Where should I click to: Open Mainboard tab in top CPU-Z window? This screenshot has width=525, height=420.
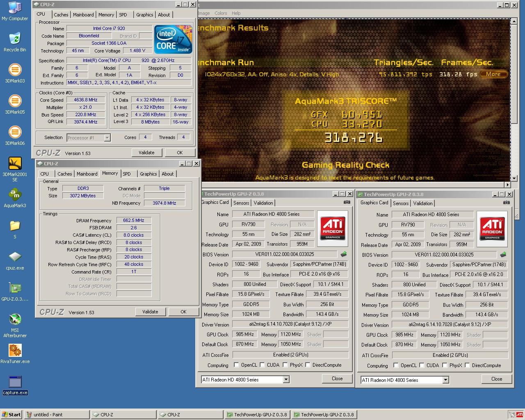[x=83, y=15]
